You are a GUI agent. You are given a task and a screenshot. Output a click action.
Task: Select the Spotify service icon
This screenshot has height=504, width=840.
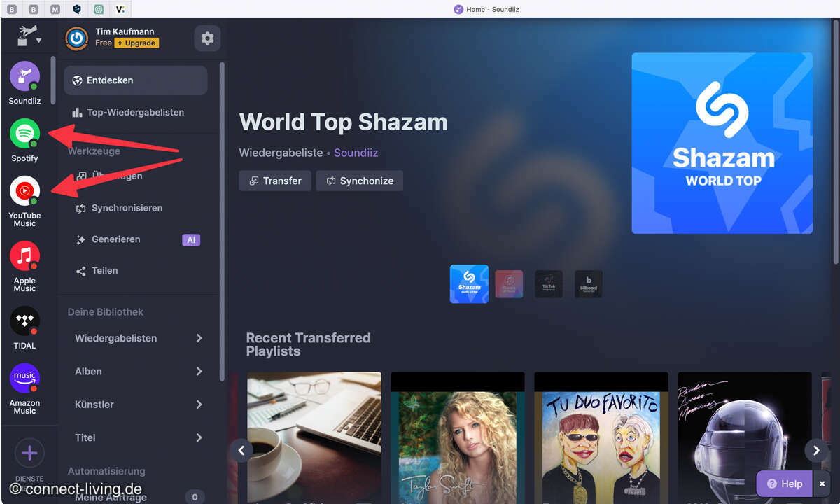[x=24, y=134]
